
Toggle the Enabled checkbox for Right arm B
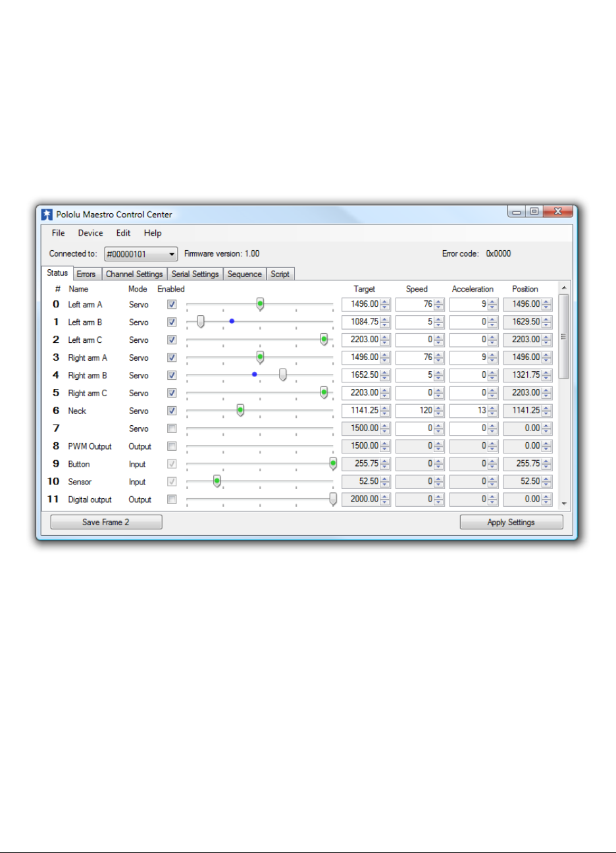(172, 376)
